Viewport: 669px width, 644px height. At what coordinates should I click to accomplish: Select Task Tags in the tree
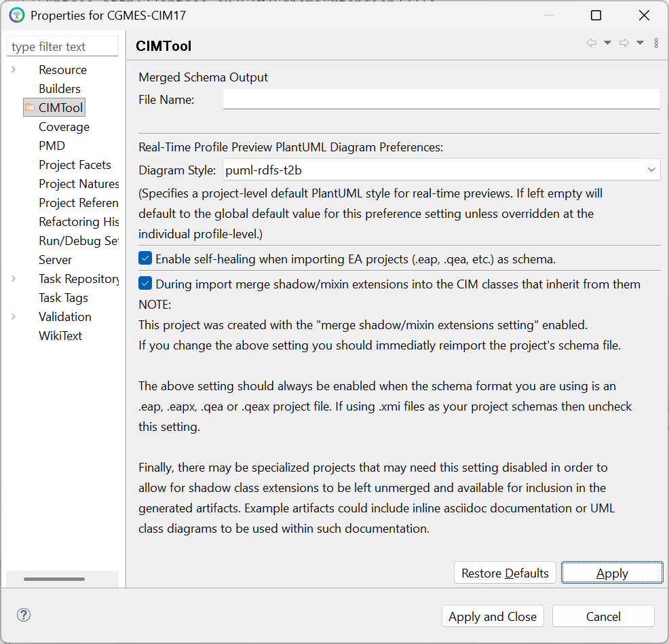[x=64, y=298]
